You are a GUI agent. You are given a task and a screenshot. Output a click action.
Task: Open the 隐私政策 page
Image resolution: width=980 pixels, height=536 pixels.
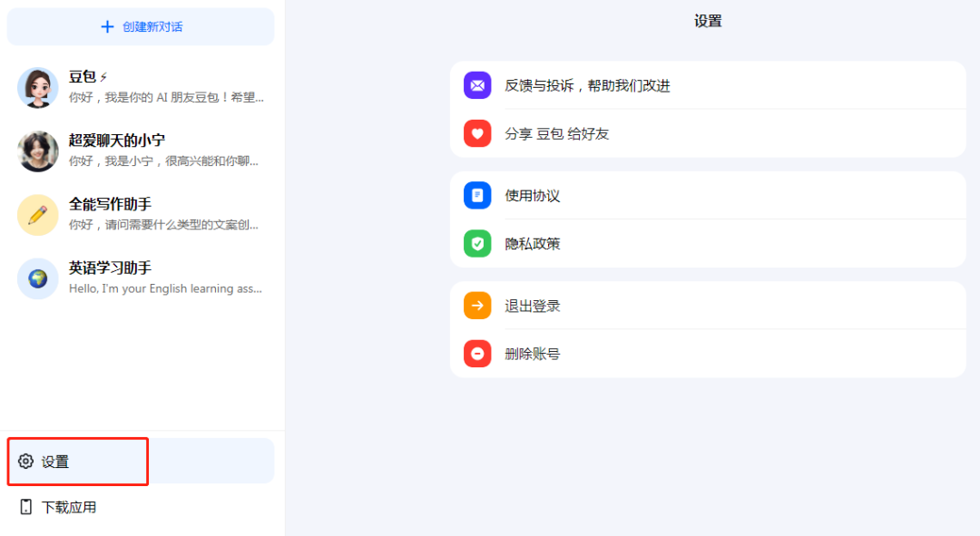point(708,244)
